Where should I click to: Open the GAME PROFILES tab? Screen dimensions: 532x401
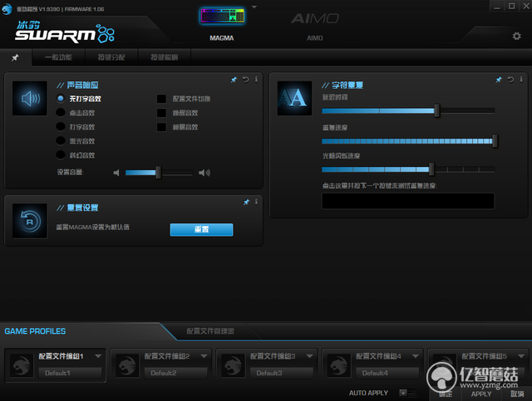tap(35, 331)
